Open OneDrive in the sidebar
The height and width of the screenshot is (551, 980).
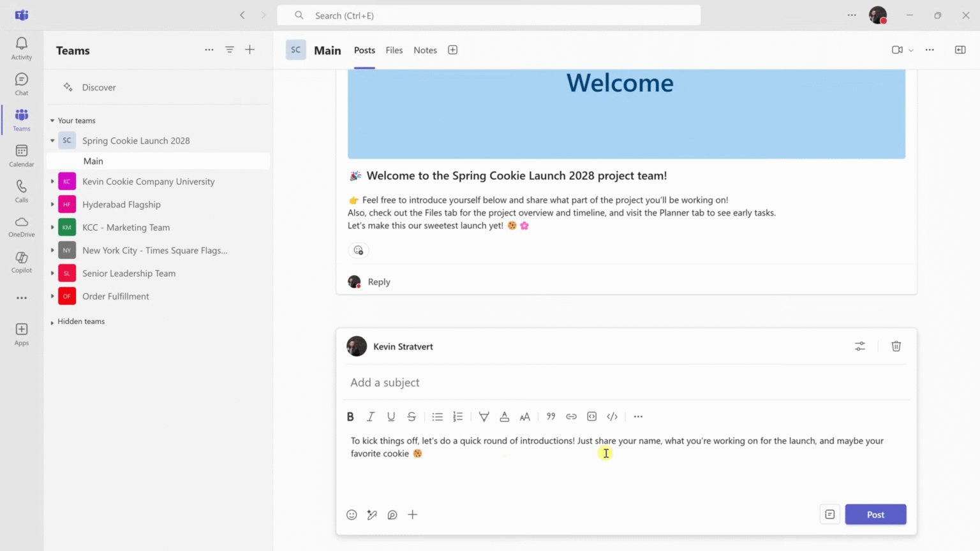click(22, 226)
